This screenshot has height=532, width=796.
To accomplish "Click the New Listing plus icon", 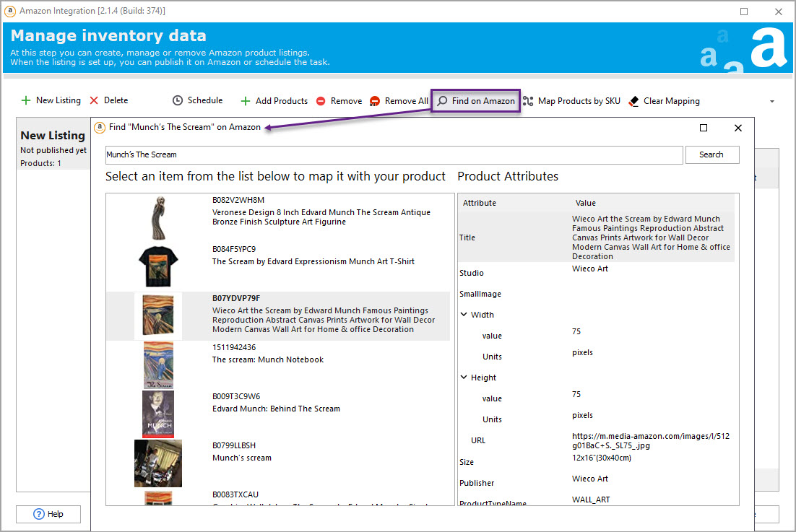I will coord(26,101).
